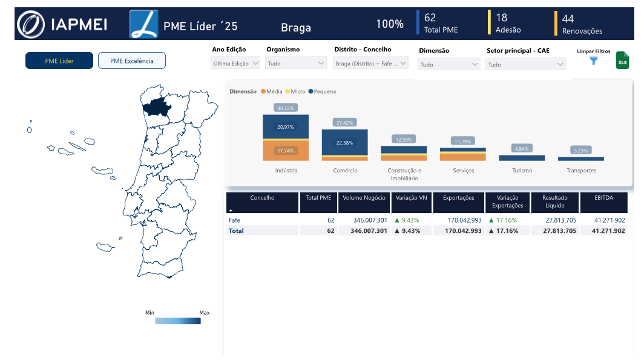Click the Variação VN green up triangle for Fafe
This screenshot has width=644, height=363.
[x=397, y=220]
